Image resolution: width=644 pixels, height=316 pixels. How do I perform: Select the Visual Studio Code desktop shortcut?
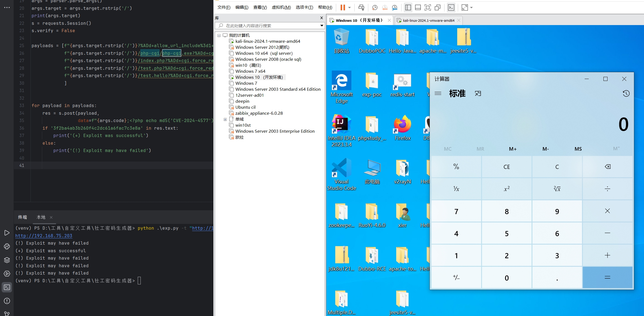[341, 175]
